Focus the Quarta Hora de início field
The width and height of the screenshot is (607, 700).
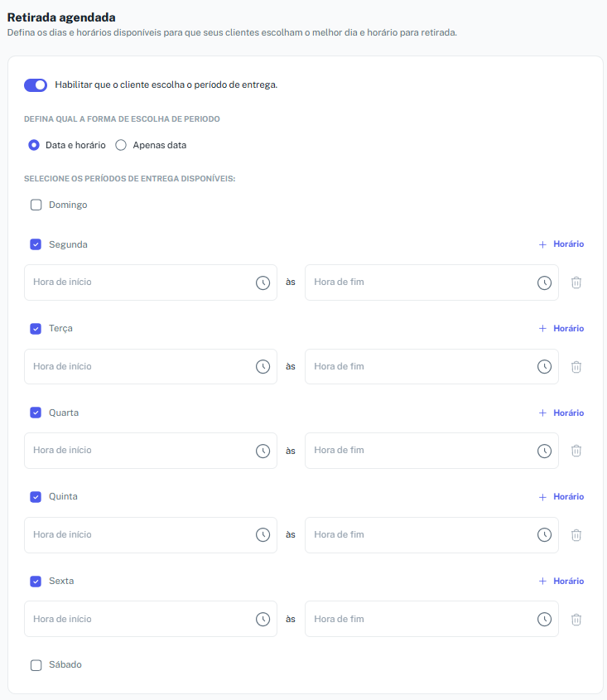151,451
